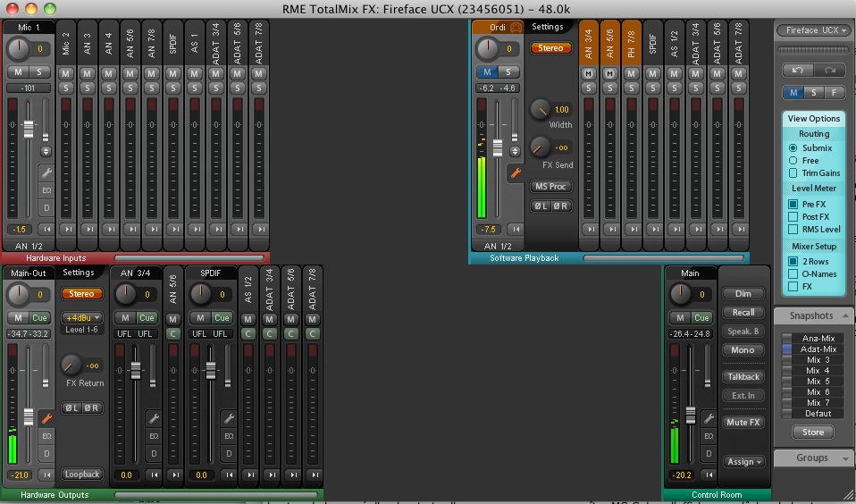Click the Store snapshot button
This screenshot has width=856, height=504.
click(x=813, y=432)
